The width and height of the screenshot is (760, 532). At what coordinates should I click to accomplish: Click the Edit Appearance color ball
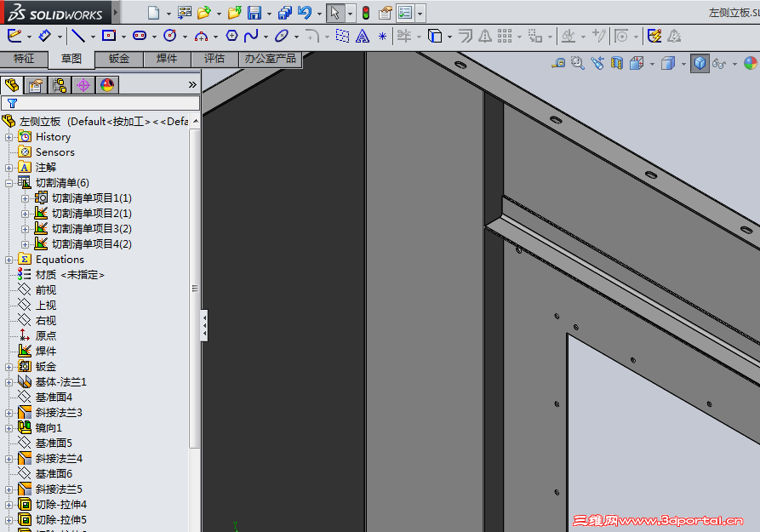point(751,63)
